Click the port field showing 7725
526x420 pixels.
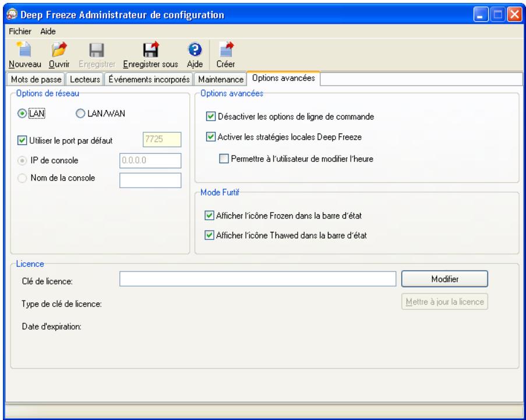pos(162,140)
